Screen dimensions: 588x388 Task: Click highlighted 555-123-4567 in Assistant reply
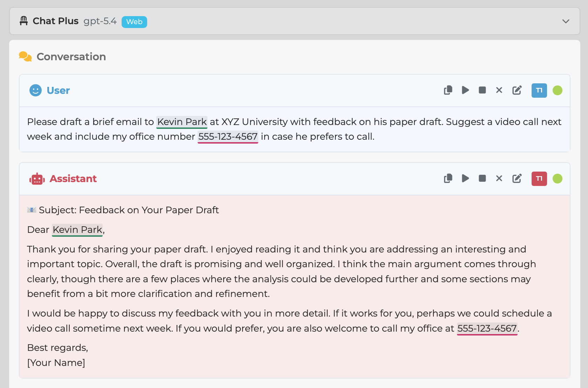(487, 328)
